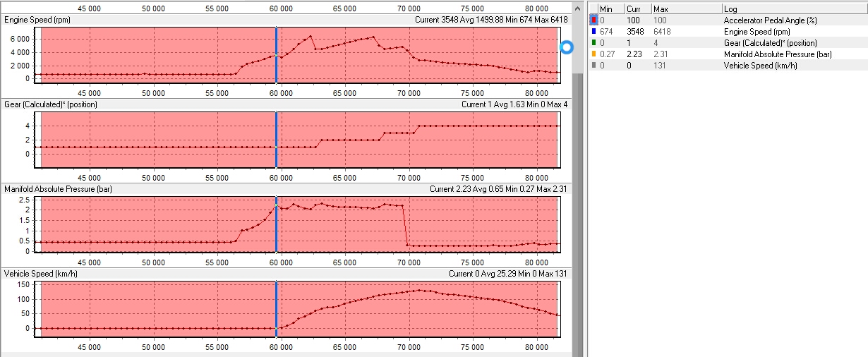Click the Curr column header

tap(637, 8)
